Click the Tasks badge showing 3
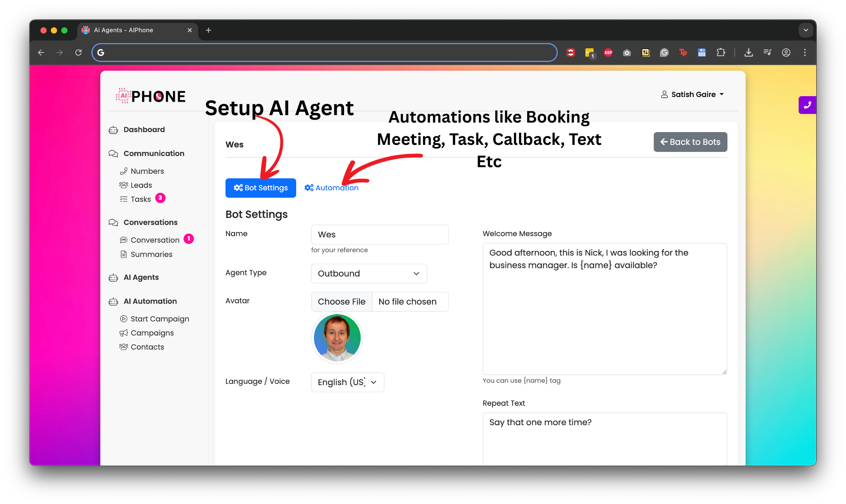 [x=160, y=198]
